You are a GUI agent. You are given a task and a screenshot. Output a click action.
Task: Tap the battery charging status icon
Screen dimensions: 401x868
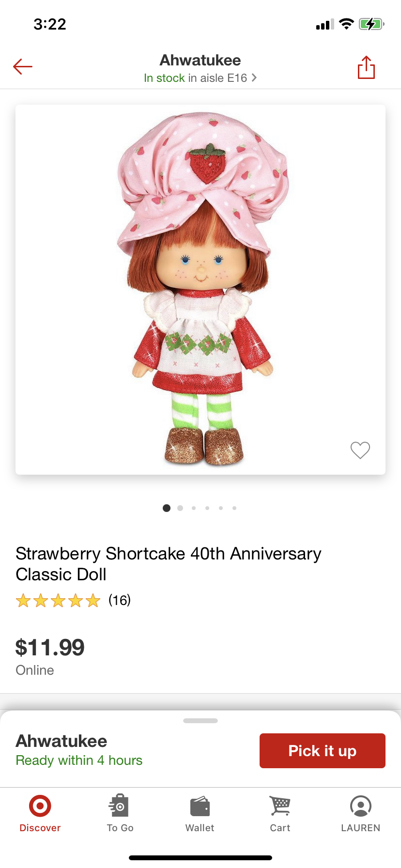pyautogui.click(x=371, y=24)
